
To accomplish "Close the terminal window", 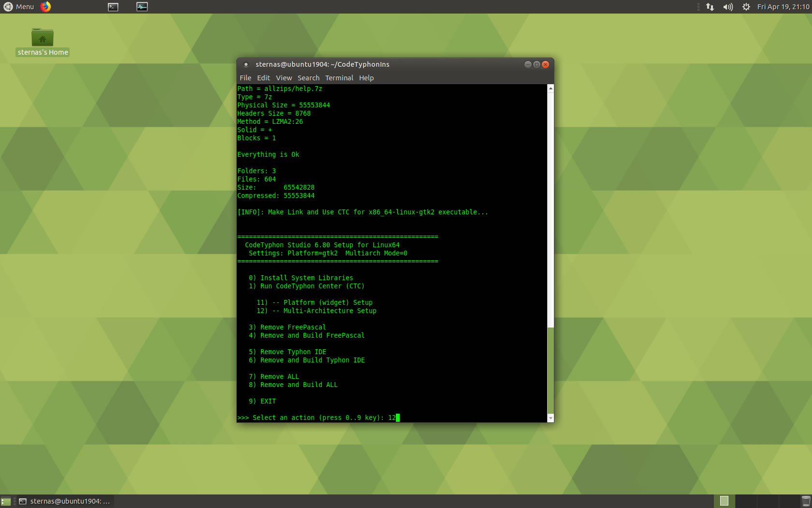I will pyautogui.click(x=545, y=64).
